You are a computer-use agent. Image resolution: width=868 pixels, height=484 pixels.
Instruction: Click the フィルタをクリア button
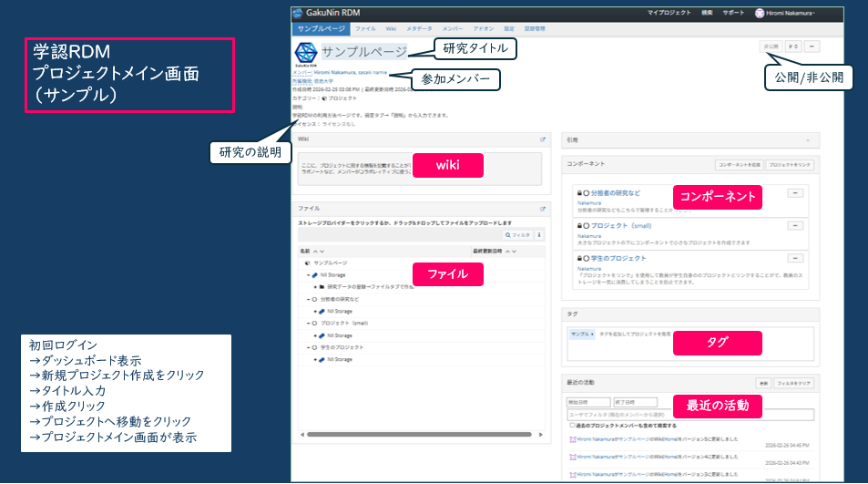(795, 384)
